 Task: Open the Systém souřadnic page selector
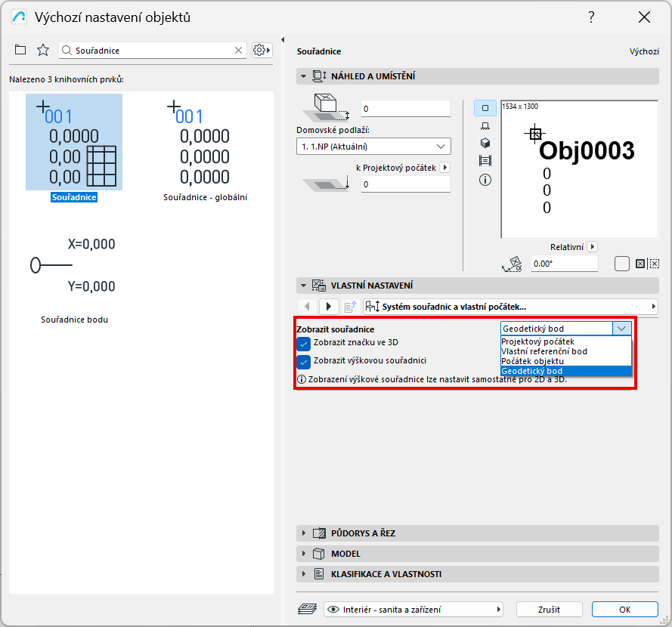[x=510, y=307]
